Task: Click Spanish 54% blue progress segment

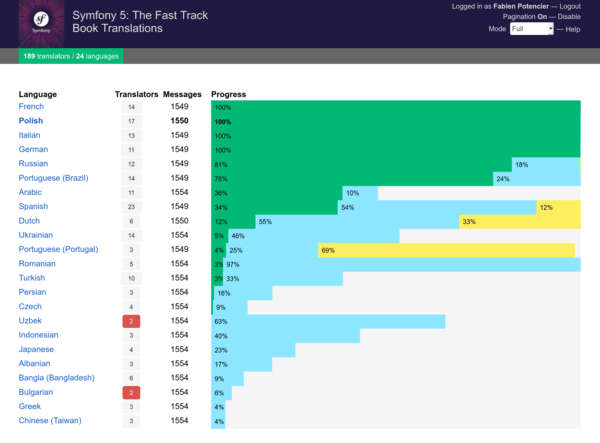Action: pyautogui.click(x=437, y=207)
